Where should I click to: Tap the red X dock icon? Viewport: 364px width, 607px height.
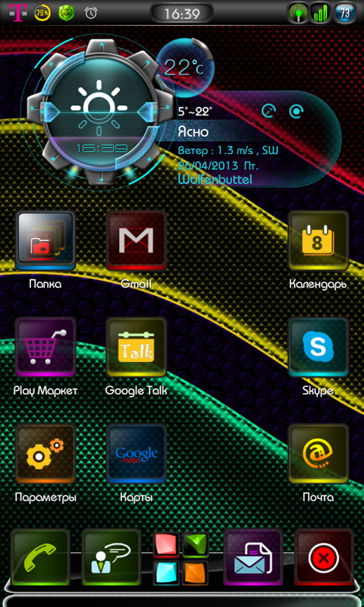(x=324, y=558)
